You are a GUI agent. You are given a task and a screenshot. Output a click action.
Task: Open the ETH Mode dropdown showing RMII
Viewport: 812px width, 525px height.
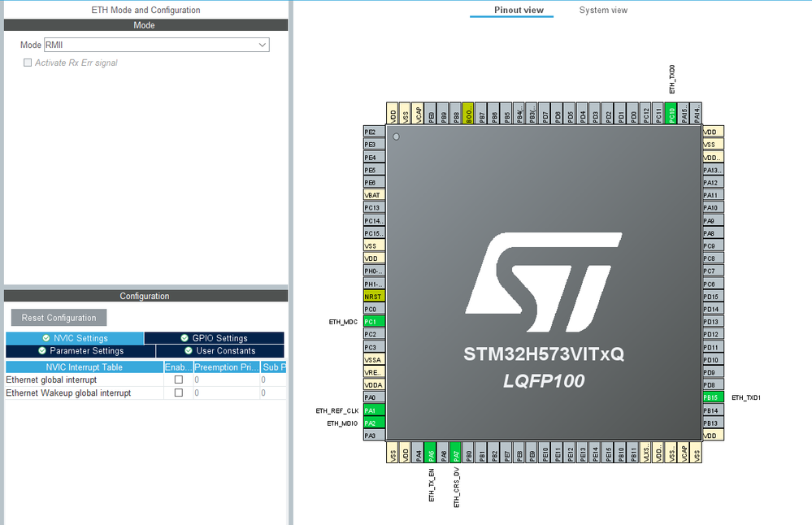156,46
